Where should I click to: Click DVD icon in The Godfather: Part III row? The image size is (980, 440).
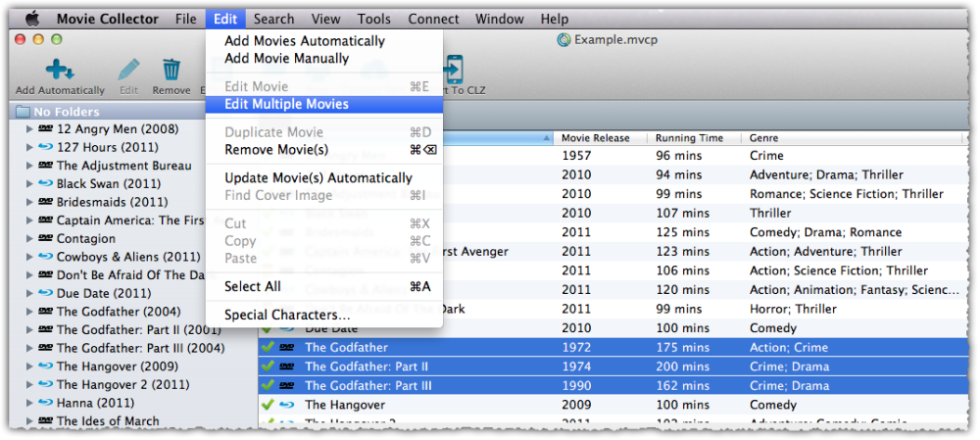coord(287,386)
